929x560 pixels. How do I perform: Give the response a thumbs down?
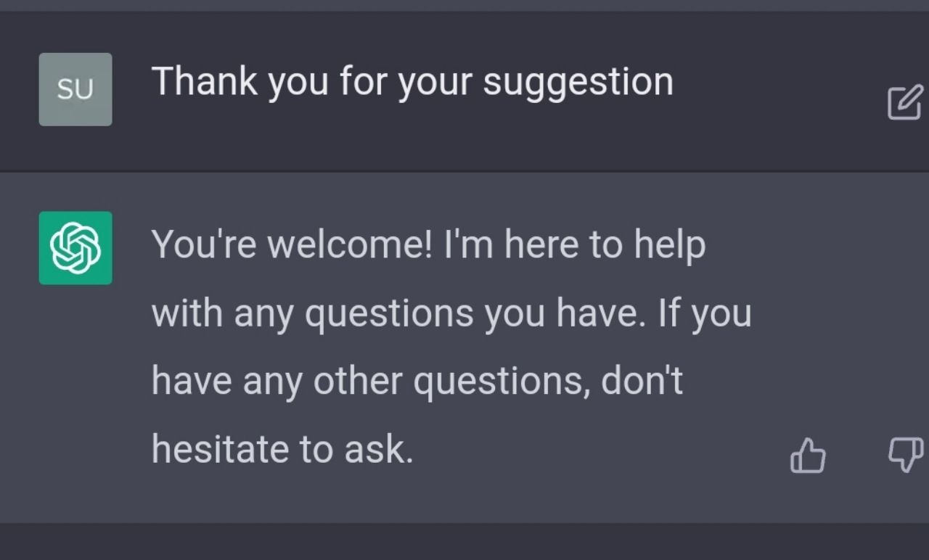tap(906, 455)
